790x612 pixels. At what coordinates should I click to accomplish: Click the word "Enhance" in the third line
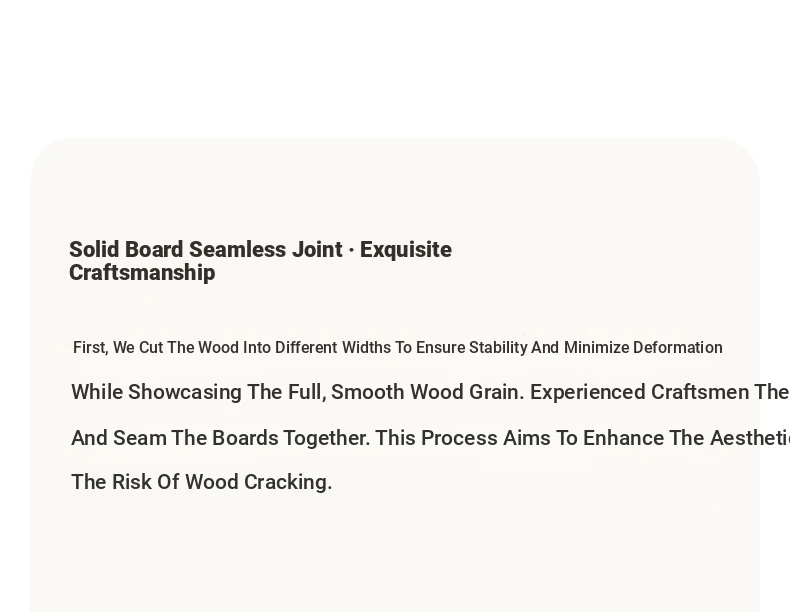pyautogui.click(x=623, y=438)
